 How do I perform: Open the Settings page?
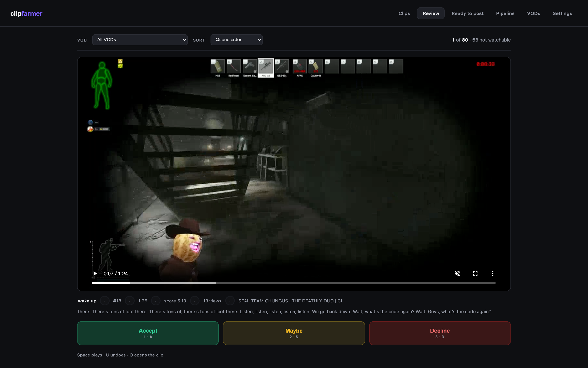pyautogui.click(x=562, y=13)
